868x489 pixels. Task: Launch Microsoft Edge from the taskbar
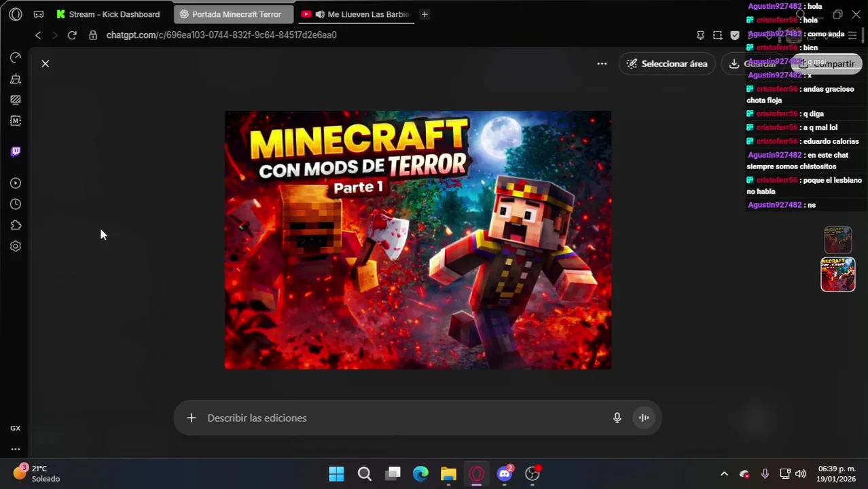(420, 474)
